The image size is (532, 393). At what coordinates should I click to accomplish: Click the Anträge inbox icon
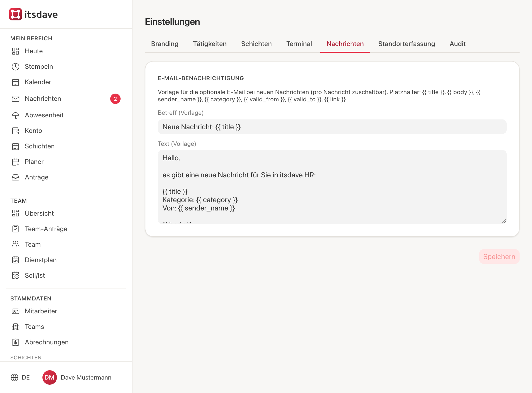click(16, 177)
